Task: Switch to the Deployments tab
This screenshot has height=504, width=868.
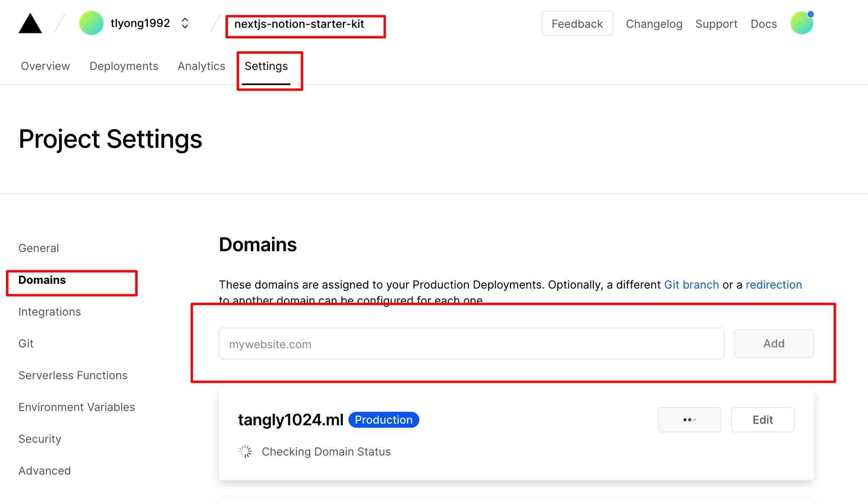Action: coord(124,66)
